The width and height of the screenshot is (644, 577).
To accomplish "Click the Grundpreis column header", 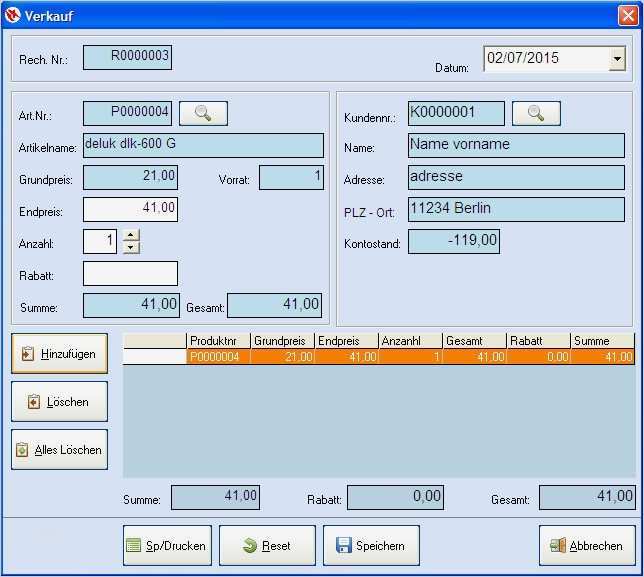I will pyautogui.click(x=283, y=341).
